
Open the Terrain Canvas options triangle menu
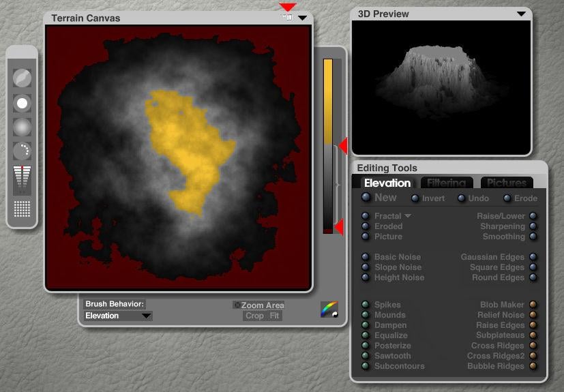pos(303,18)
